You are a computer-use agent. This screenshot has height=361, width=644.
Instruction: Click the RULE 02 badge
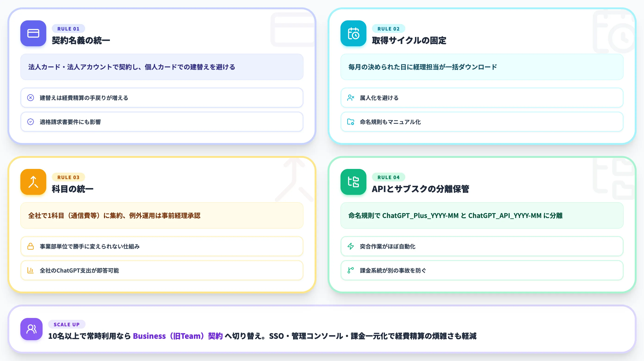coord(388,29)
